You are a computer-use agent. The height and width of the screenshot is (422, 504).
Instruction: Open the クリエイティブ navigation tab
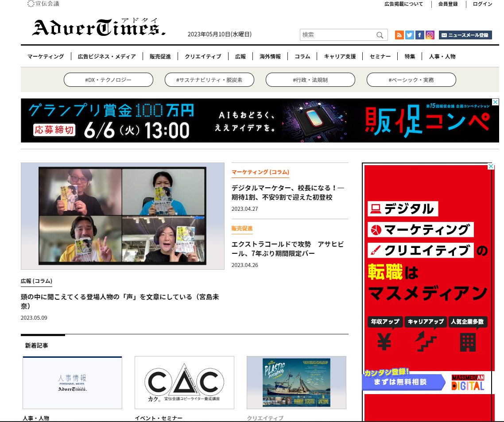pos(202,56)
